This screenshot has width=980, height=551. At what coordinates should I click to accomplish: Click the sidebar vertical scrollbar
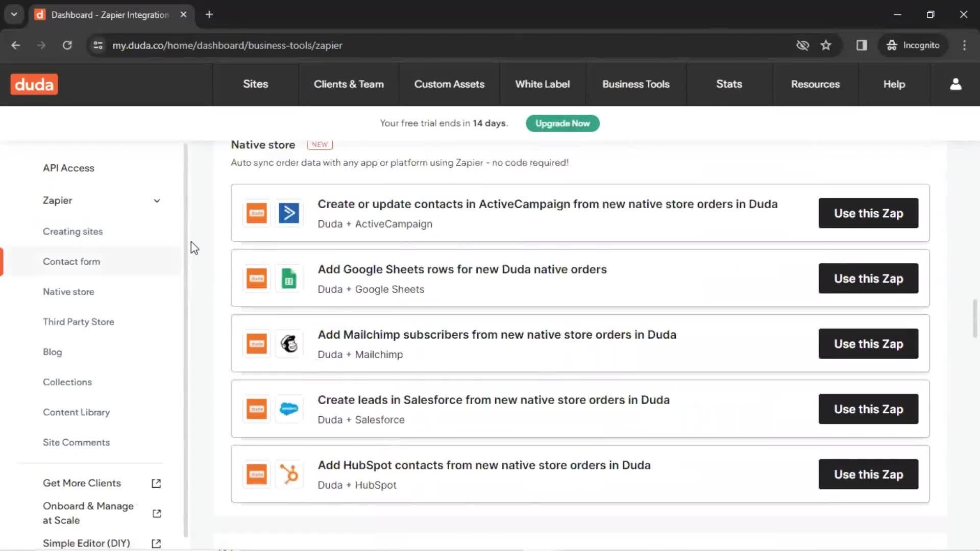185,340
